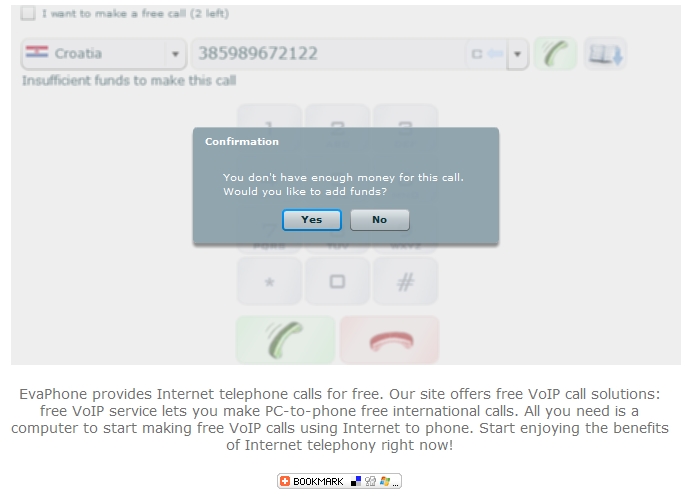Viewport: 693px width, 502px height.
Task: Click the No button in Confirmation dialog
Action: coord(380,220)
